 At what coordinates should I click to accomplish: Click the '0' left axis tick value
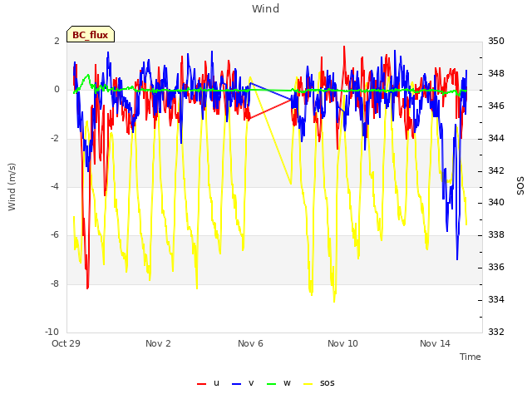coord(57,90)
